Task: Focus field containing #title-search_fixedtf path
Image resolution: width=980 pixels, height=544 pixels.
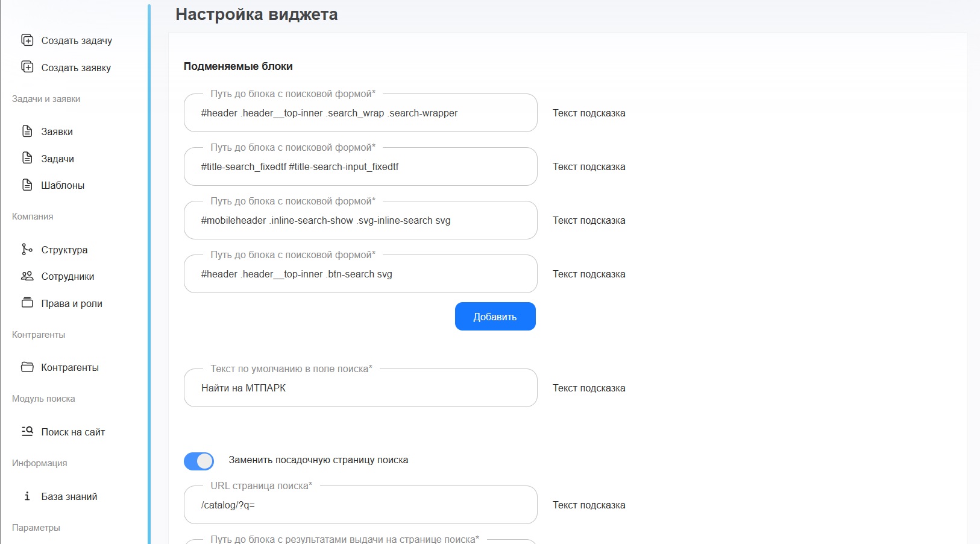Action: (360, 166)
